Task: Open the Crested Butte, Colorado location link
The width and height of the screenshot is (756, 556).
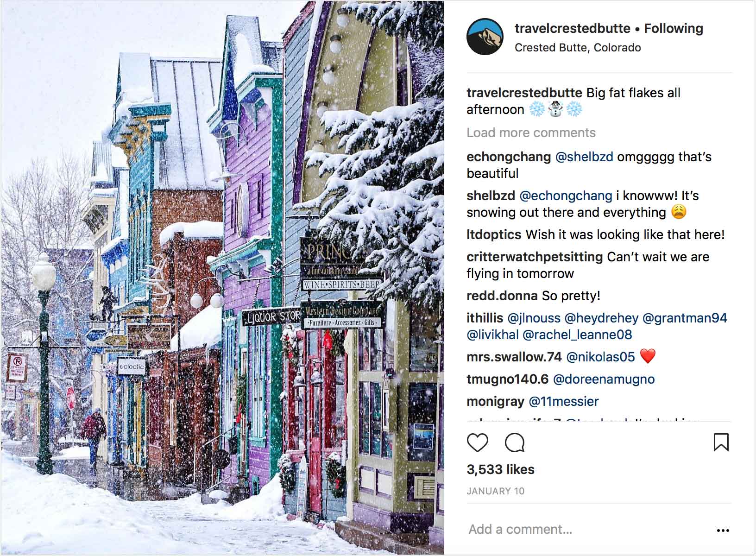Action: pyautogui.click(x=578, y=48)
